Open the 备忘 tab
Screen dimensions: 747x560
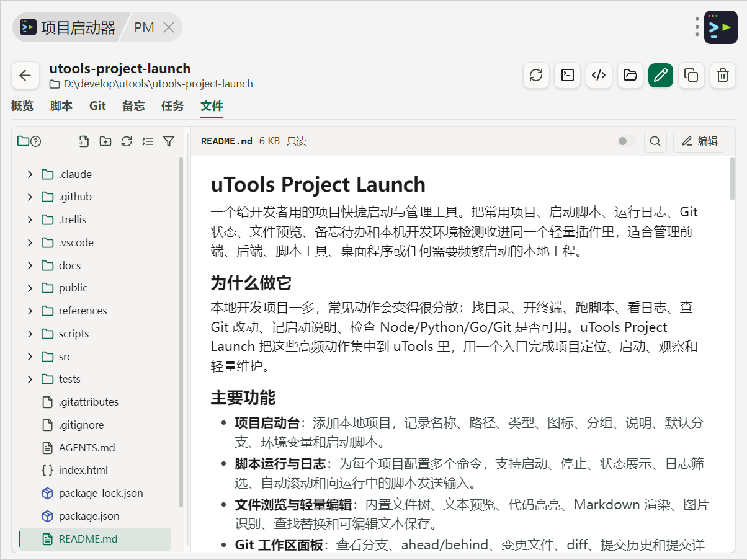133,106
